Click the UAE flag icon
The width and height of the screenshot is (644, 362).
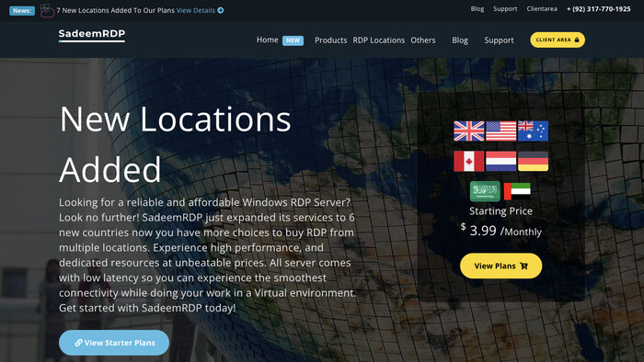[517, 191]
